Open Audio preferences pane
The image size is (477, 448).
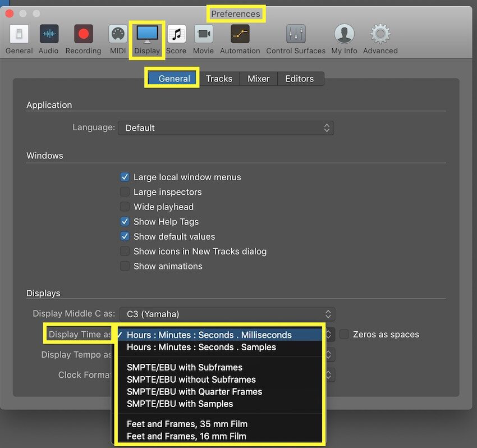(49, 39)
